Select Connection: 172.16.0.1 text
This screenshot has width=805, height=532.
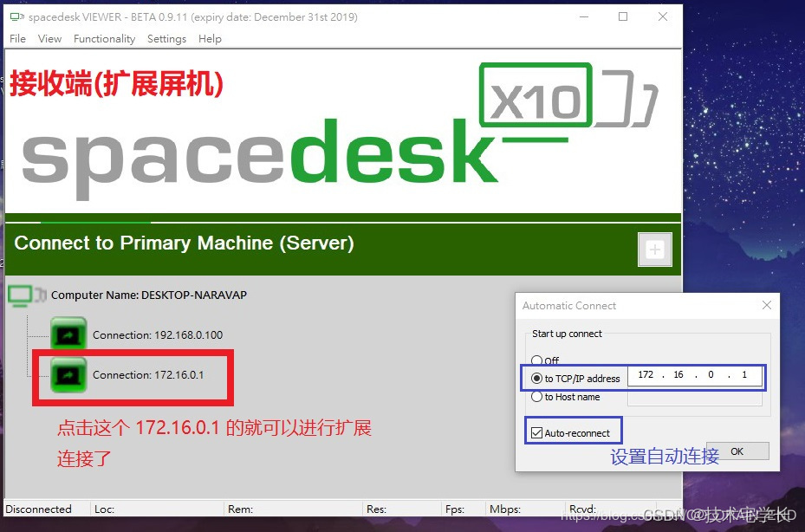coord(148,375)
